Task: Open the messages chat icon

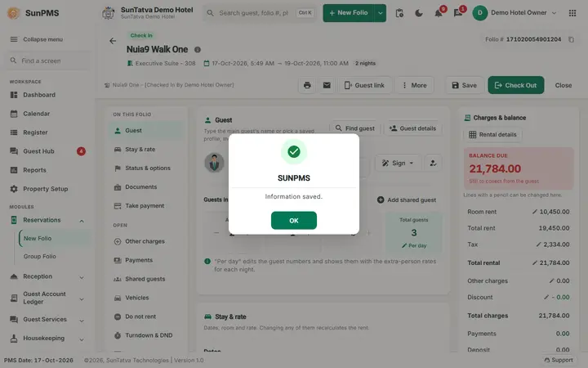Action: [458, 13]
